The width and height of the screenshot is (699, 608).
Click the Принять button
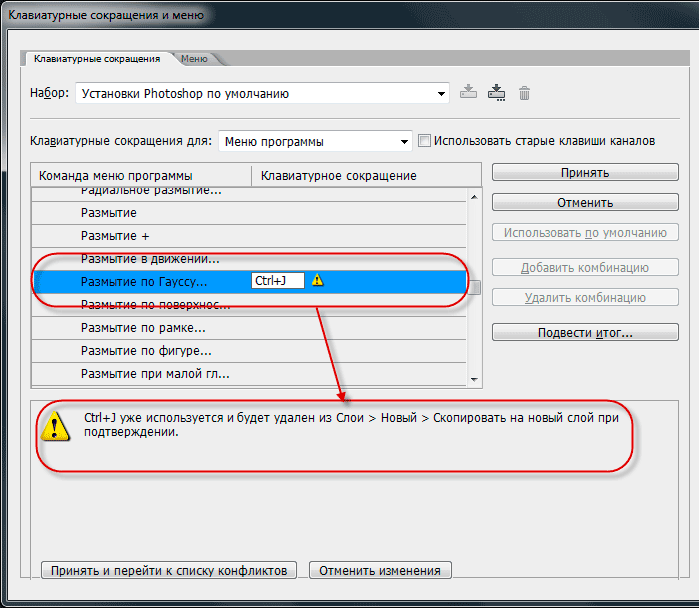point(585,173)
